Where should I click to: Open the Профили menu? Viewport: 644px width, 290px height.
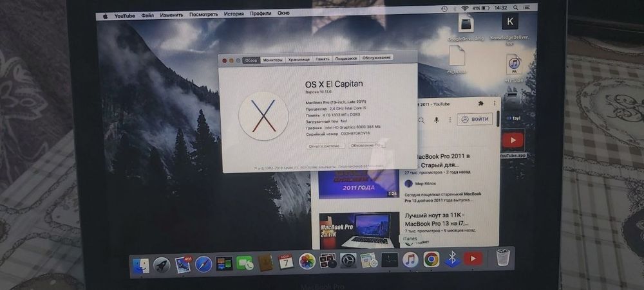[260, 14]
